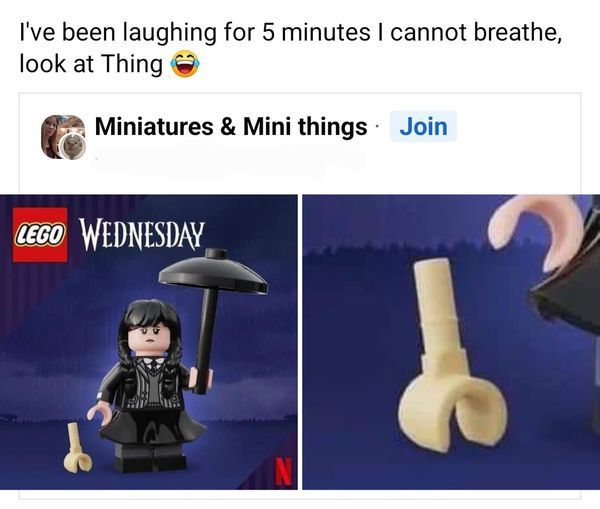Click the group's profile avatar

[x=63, y=137]
